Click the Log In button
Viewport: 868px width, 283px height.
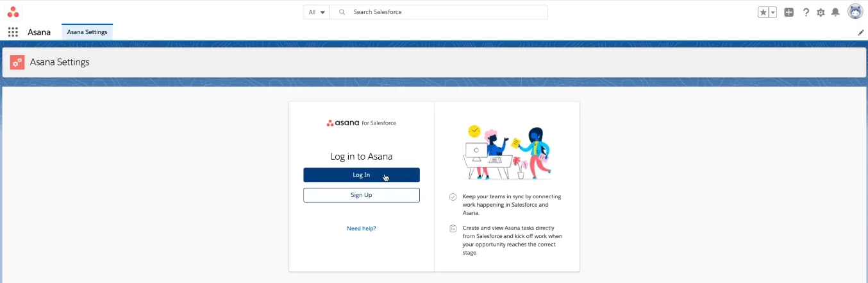click(362, 175)
